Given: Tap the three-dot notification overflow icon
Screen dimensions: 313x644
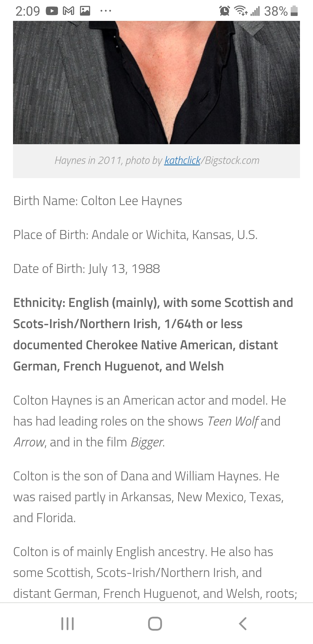Looking at the screenshot, I should [x=105, y=11].
